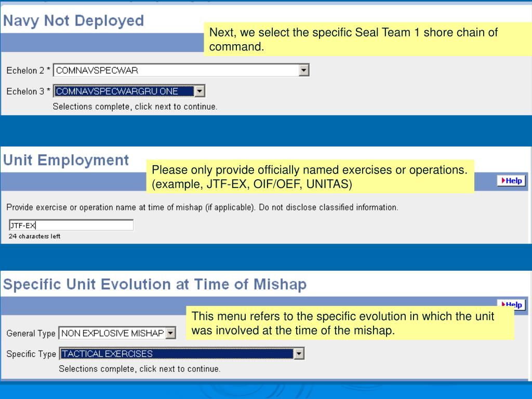Click the Echelon 2 label
The height and width of the screenshot is (399, 532).
[x=28, y=71]
